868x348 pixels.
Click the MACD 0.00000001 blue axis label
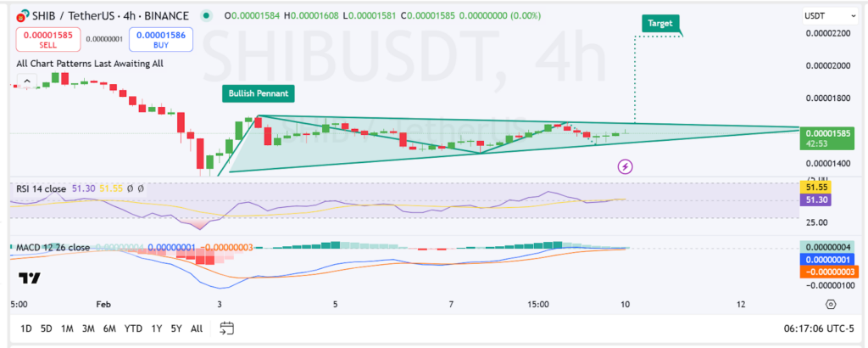tap(827, 259)
